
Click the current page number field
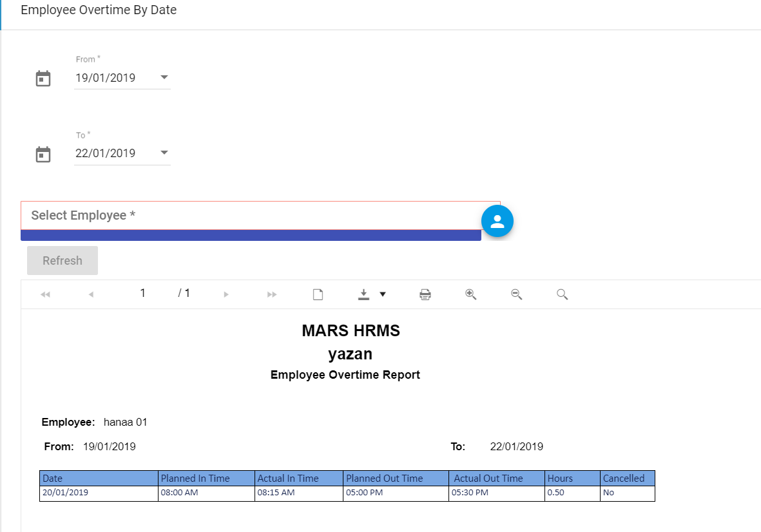(x=142, y=293)
